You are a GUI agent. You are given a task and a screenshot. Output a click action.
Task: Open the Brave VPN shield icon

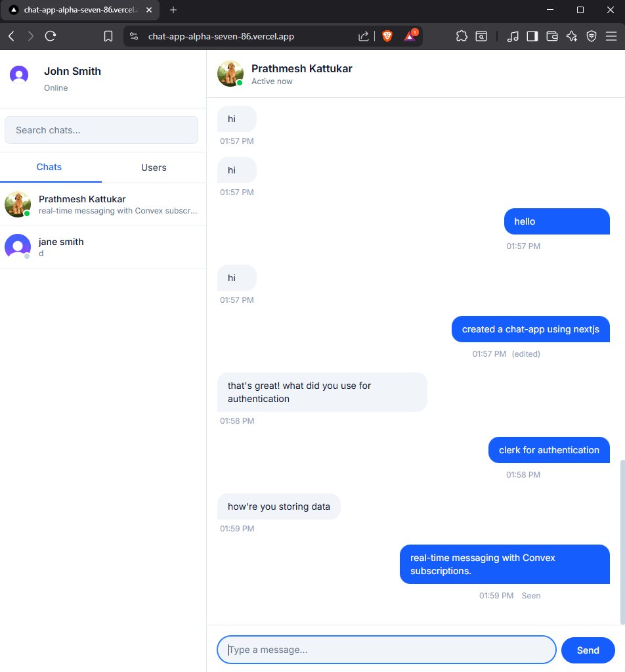592,36
